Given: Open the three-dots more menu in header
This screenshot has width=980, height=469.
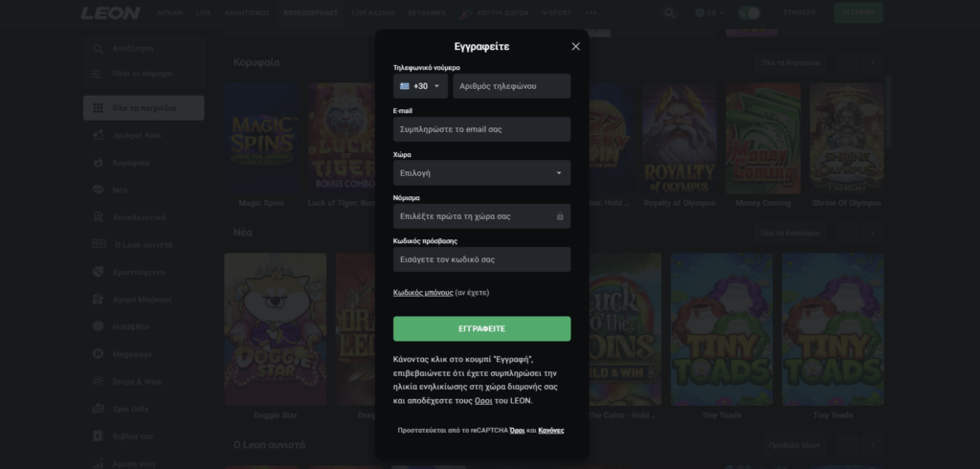Looking at the screenshot, I should click(x=591, y=12).
